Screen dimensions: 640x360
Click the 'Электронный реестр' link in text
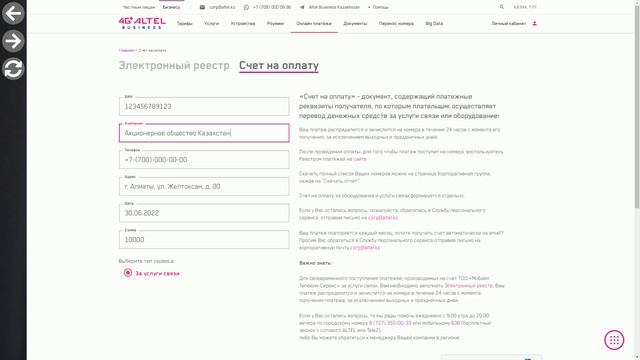(469, 285)
